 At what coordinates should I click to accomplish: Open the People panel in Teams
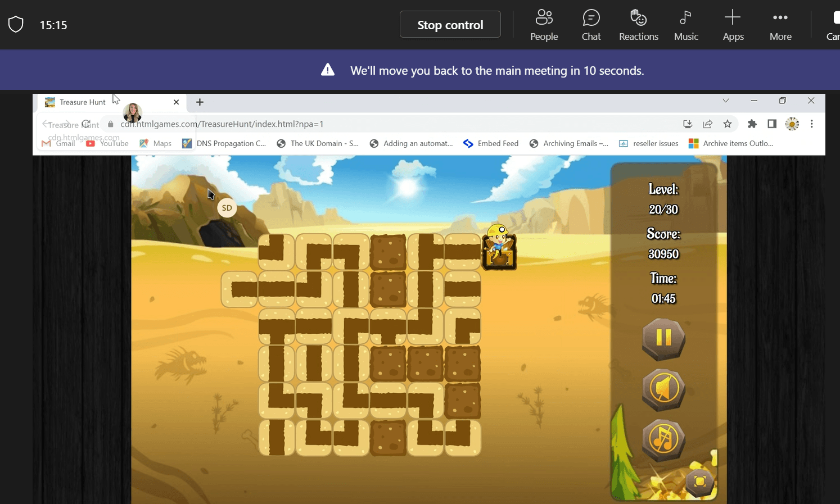pyautogui.click(x=544, y=25)
